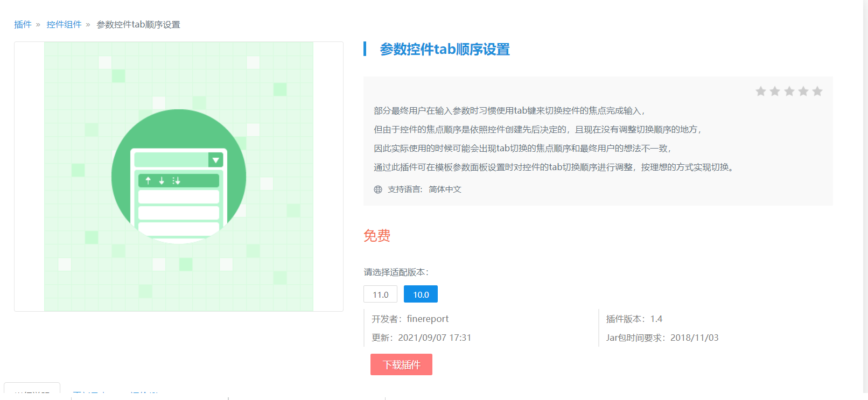
Task: Click the page vertical scrollbar
Action: (x=865, y=200)
